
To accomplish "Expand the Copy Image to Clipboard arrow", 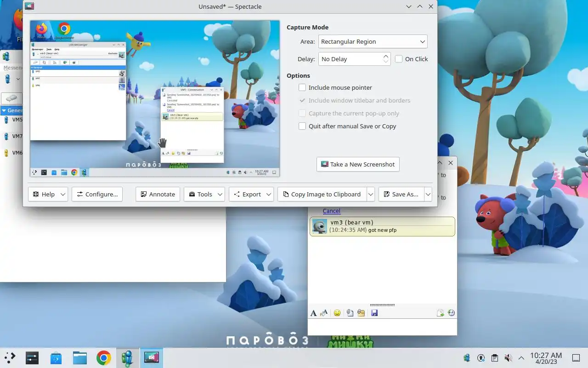I will tap(371, 194).
